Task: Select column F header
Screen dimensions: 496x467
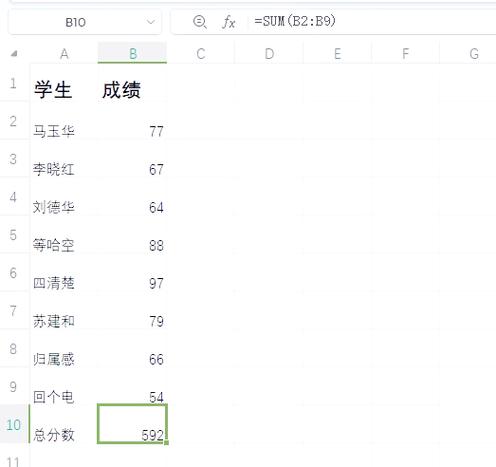Action: coord(405,53)
